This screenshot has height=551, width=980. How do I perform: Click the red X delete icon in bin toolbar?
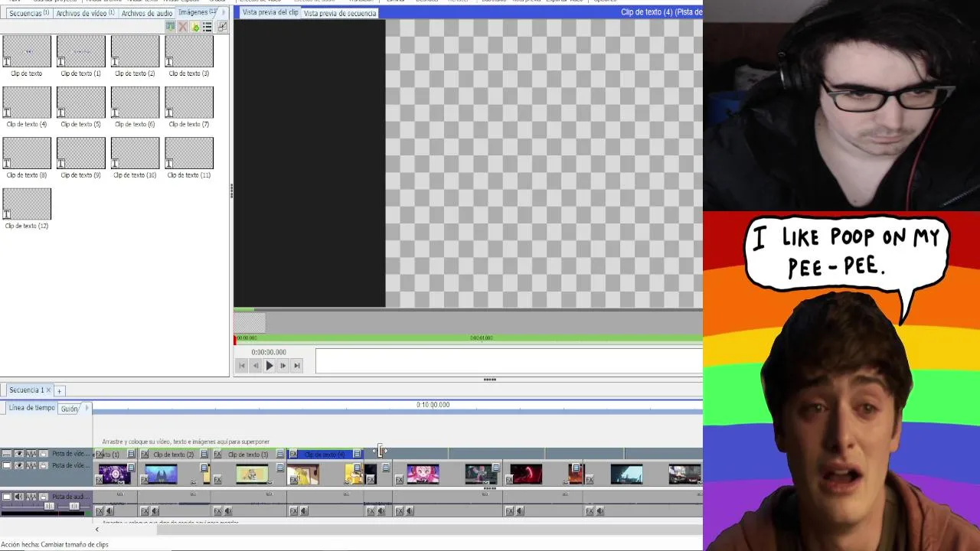click(182, 27)
